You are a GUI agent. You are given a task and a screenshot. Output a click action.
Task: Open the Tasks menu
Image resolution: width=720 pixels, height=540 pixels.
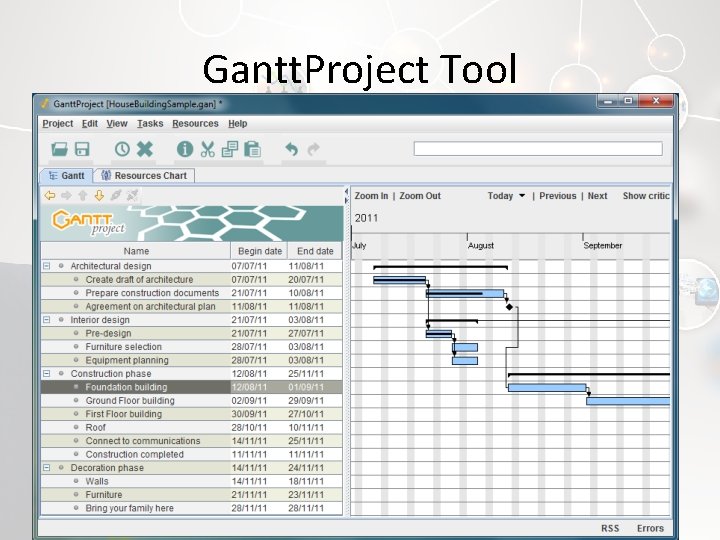(150, 124)
